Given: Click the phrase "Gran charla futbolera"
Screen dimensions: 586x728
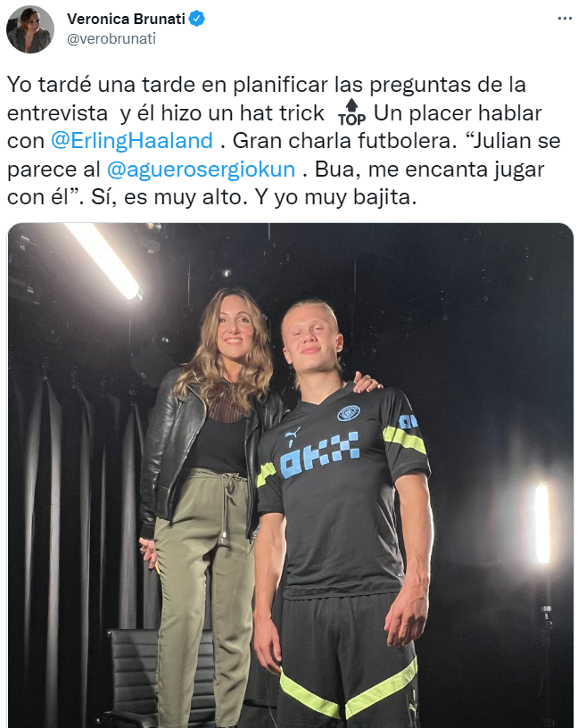Looking at the screenshot, I should (342, 141).
